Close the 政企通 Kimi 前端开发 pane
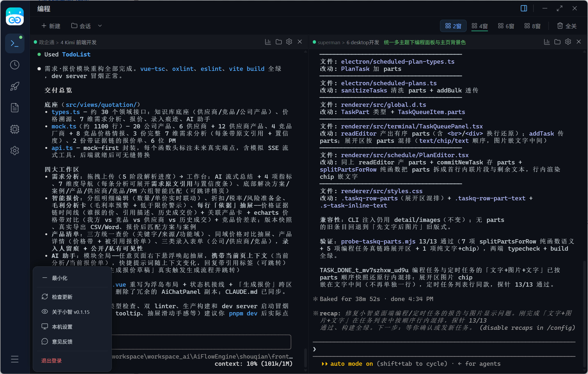The width and height of the screenshot is (588, 374). click(x=300, y=42)
